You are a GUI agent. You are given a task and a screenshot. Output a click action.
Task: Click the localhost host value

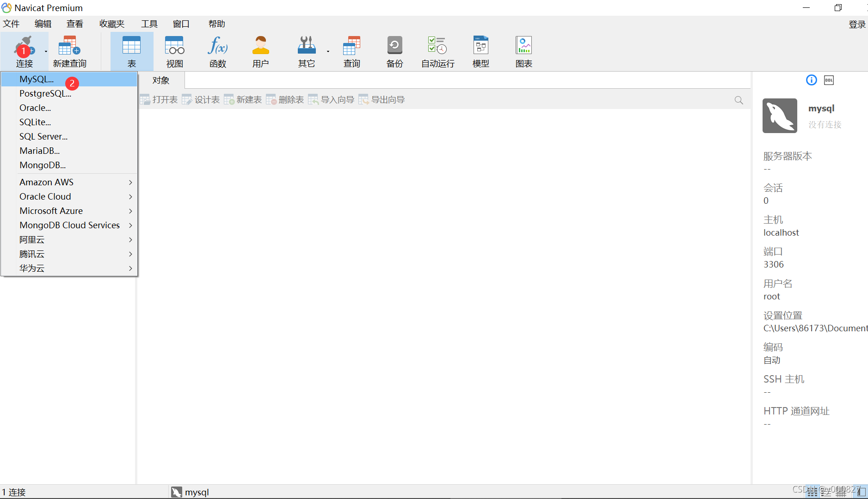coord(781,232)
